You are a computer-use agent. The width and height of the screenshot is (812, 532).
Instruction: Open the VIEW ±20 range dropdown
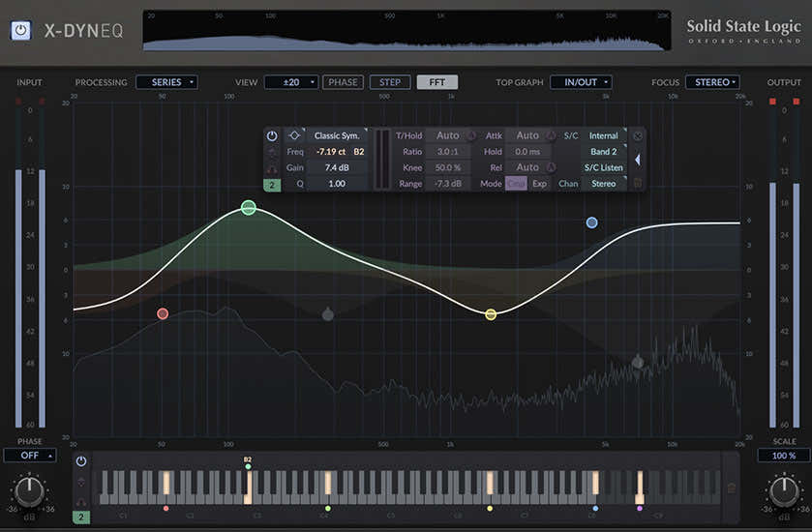(x=291, y=82)
